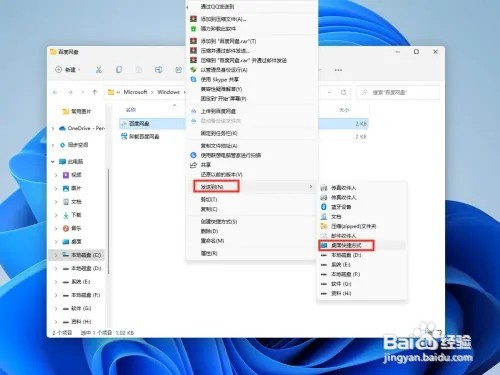Click the Windows breadcrumb in the address bar
Viewport: 500px width, 375px height.
168,92
